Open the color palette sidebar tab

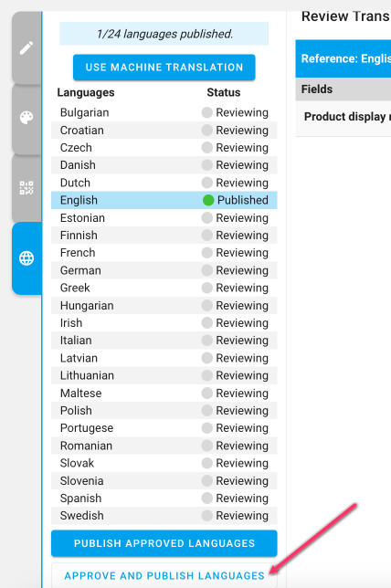point(26,118)
